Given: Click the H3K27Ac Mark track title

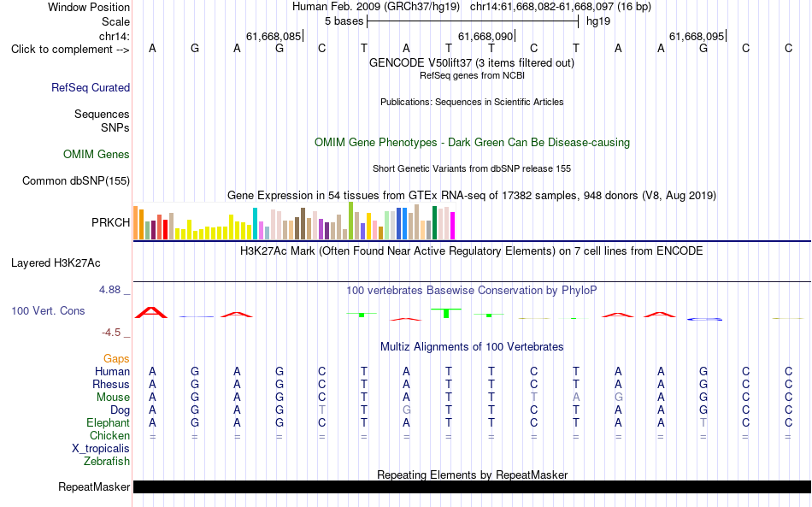Looking at the screenshot, I should click(x=472, y=251).
